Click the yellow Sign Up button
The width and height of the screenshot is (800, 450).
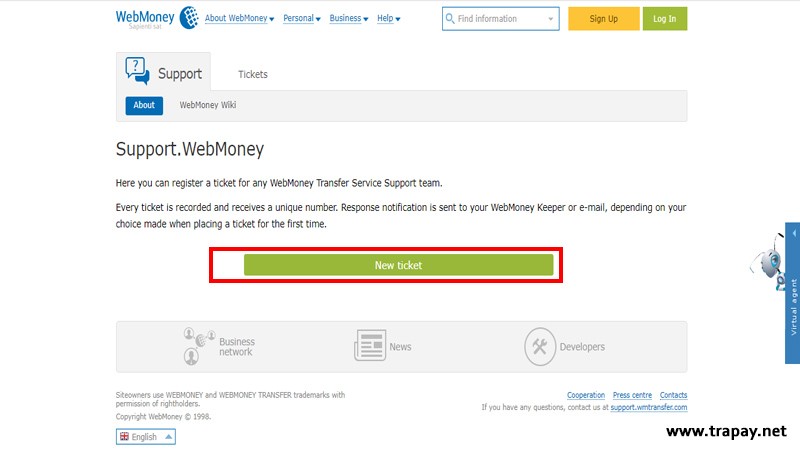pyautogui.click(x=603, y=19)
